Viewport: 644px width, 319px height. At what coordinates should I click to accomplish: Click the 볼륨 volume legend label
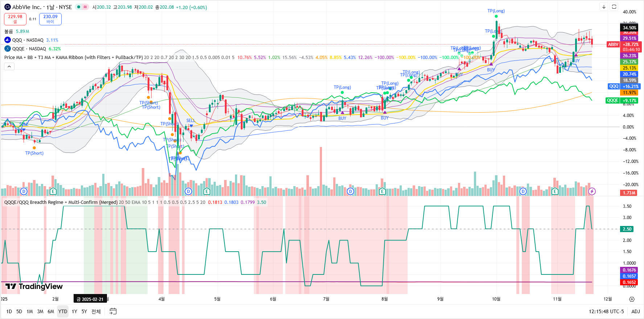(9, 32)
